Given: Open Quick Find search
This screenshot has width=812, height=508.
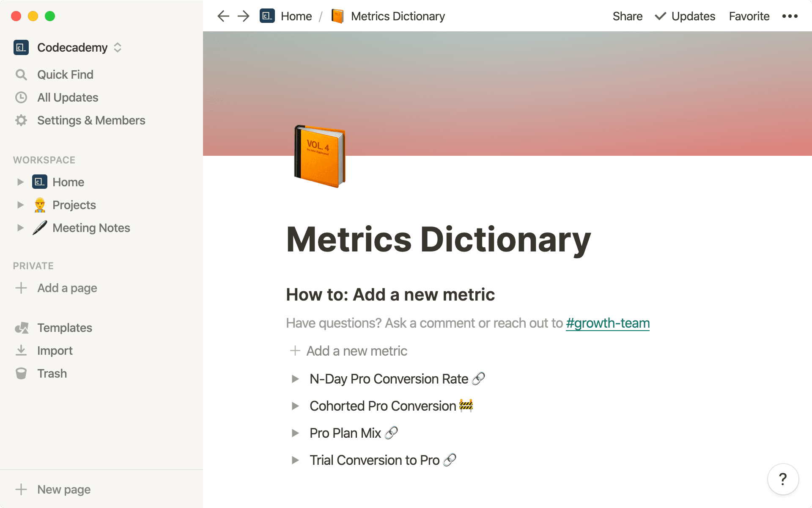Looking at the screenshot, I should click(65, 75).
